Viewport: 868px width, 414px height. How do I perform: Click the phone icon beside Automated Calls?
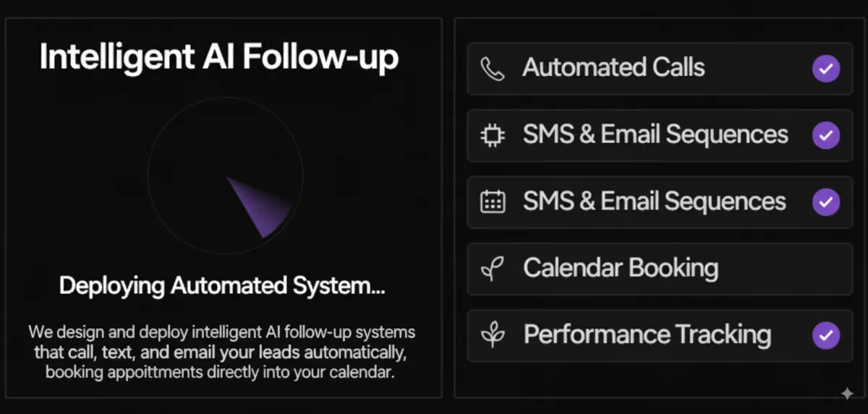(x=493, y=69)
